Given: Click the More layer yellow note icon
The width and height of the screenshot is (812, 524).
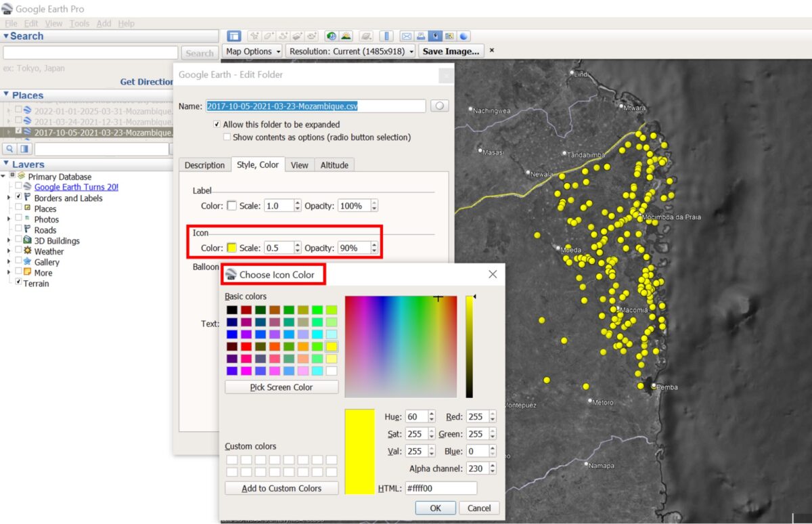Looking at the screenshot, I should [x=27, y=273].
